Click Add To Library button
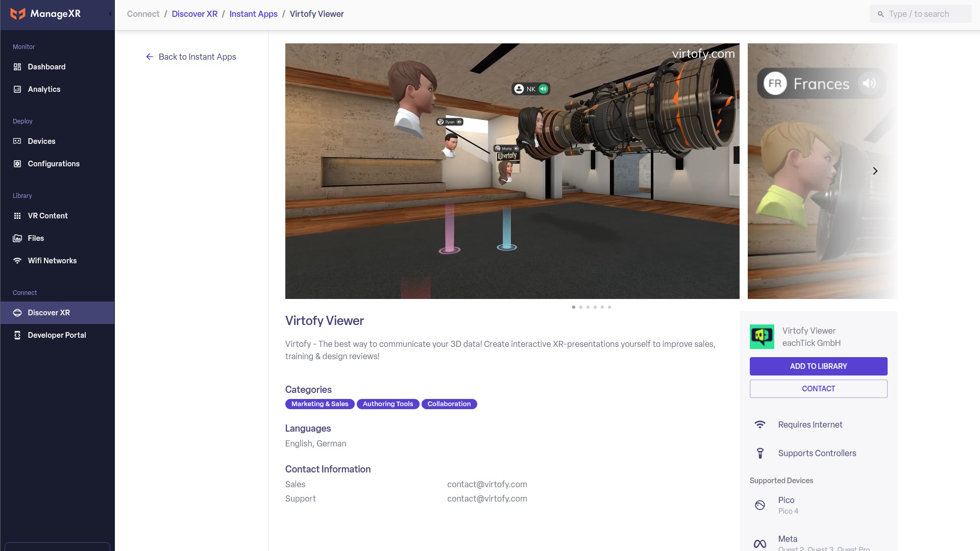This screenshot has width=980, height=551. [818, 366]
